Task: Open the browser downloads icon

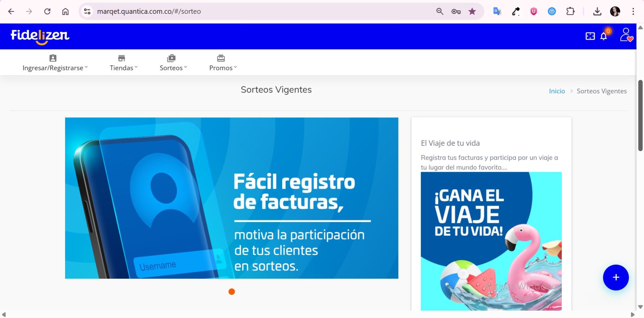Action: pos(597,11)
